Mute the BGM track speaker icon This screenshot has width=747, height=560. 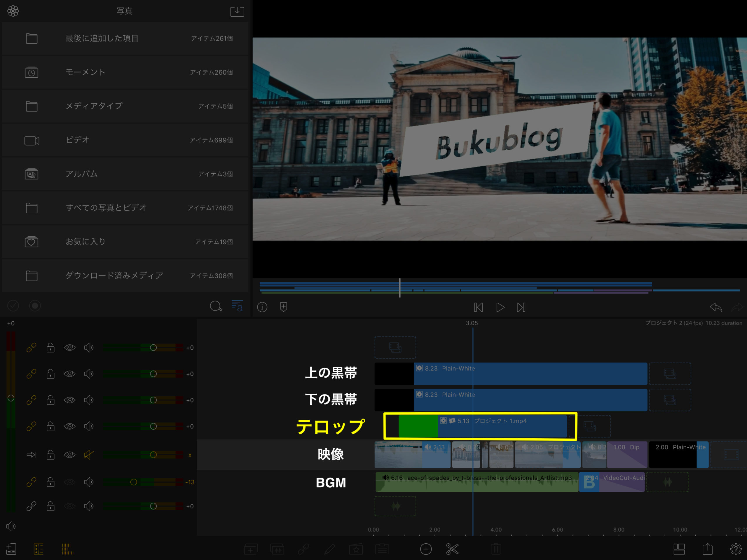coord(88,482)
